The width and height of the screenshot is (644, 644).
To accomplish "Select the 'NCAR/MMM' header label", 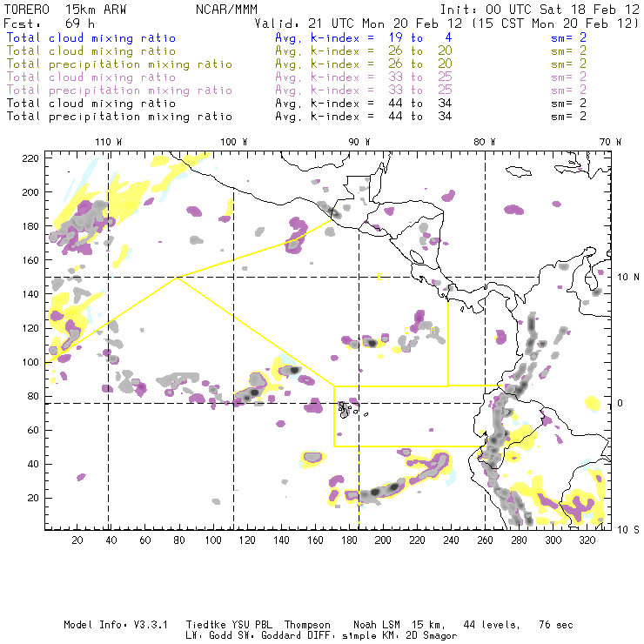I will coord(226,10).
